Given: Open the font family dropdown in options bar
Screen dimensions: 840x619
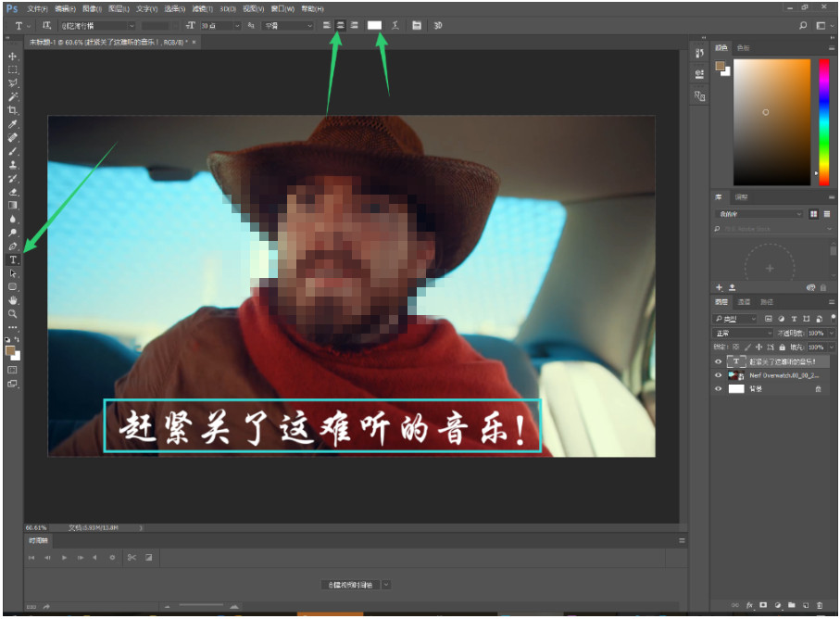Looking at the screenshot, I should click(x=102, y=26).
